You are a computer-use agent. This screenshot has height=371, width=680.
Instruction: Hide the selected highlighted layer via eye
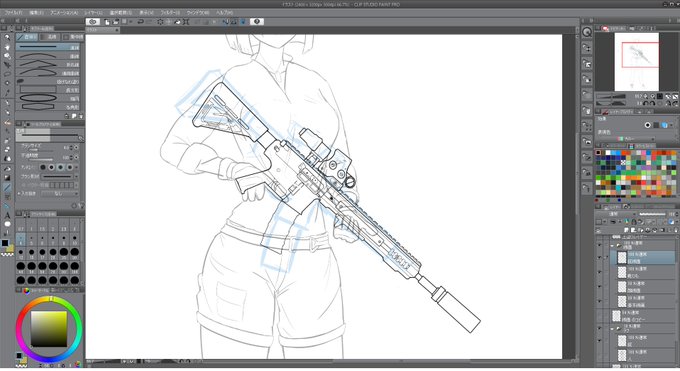coord(599,257)
